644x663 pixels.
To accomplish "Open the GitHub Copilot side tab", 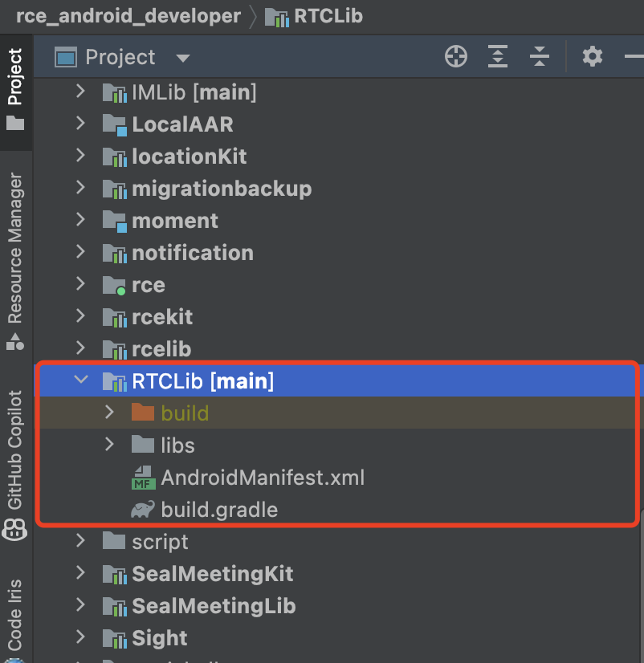I will tap(15, 449).
